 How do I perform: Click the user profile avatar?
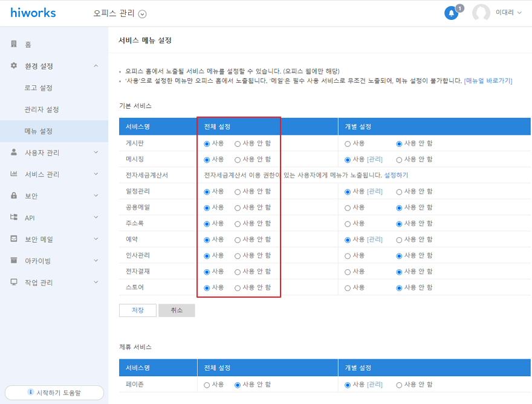[481, 13]
